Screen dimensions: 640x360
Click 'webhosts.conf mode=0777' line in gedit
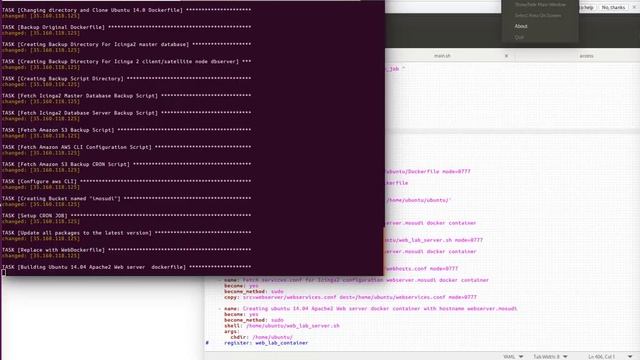[x=422, y=269]
